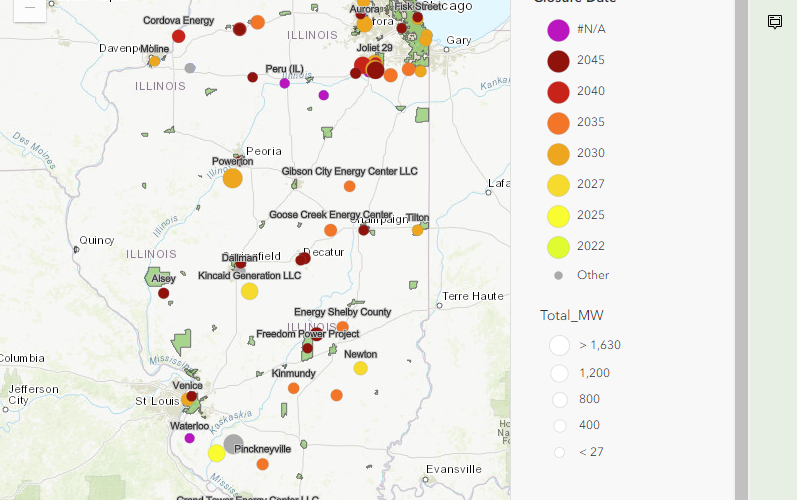This screenshot has width=797, height=500.
Task: Click the Energy Shelby County marker
Action: click(343, 327)
